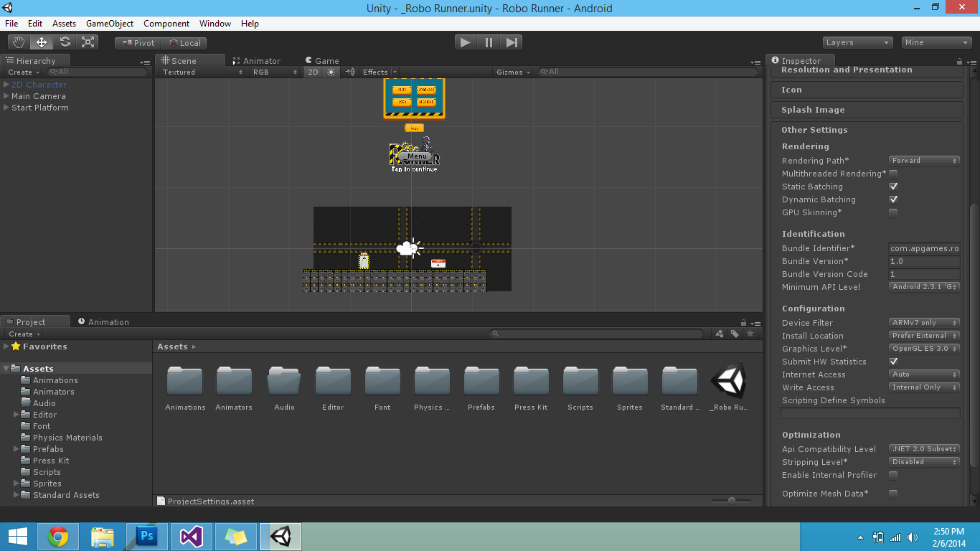Screen dimensions: 980x551
Task: Open the Press Kit folder in assets grid
Action: tap(531, 388)
